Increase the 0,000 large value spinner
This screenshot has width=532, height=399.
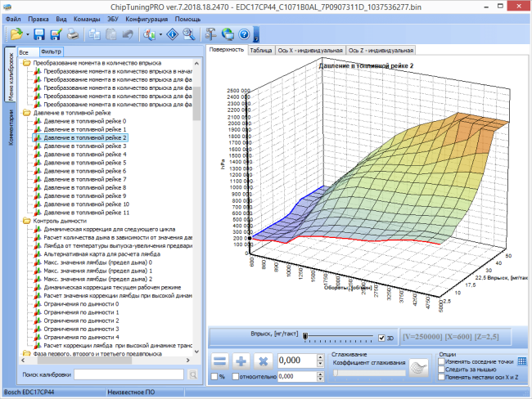[x=320, y=357]
